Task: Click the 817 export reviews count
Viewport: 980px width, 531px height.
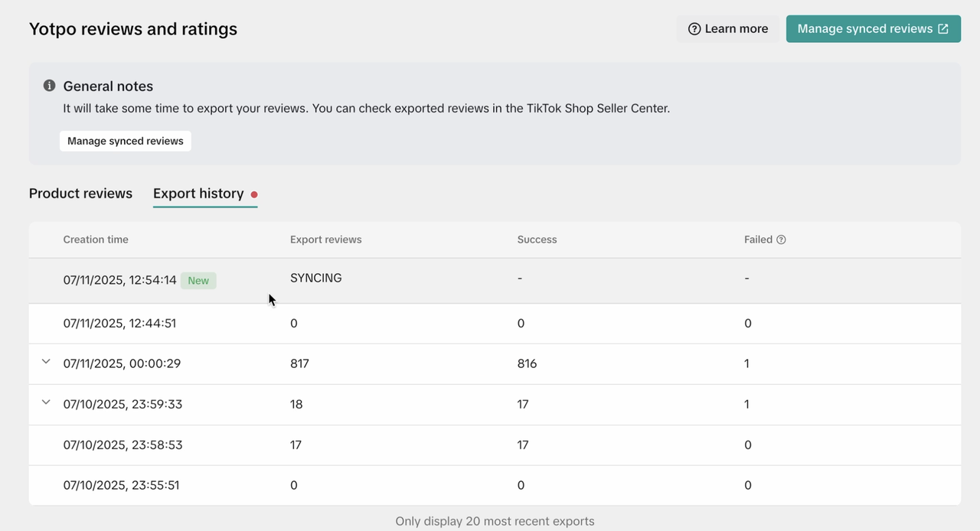Action: point(299,364)
